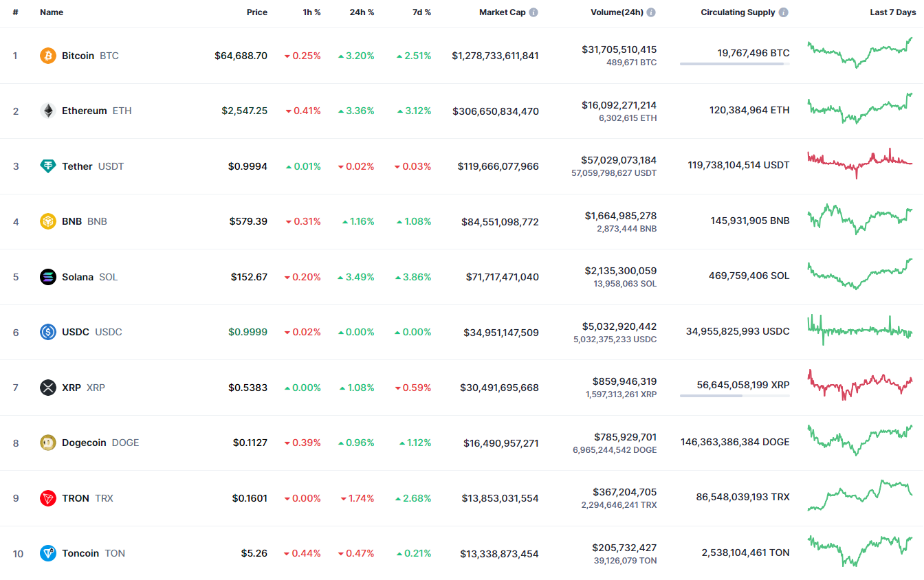Sort by the Price column header

pyautogui.click(x=257, y=12)
